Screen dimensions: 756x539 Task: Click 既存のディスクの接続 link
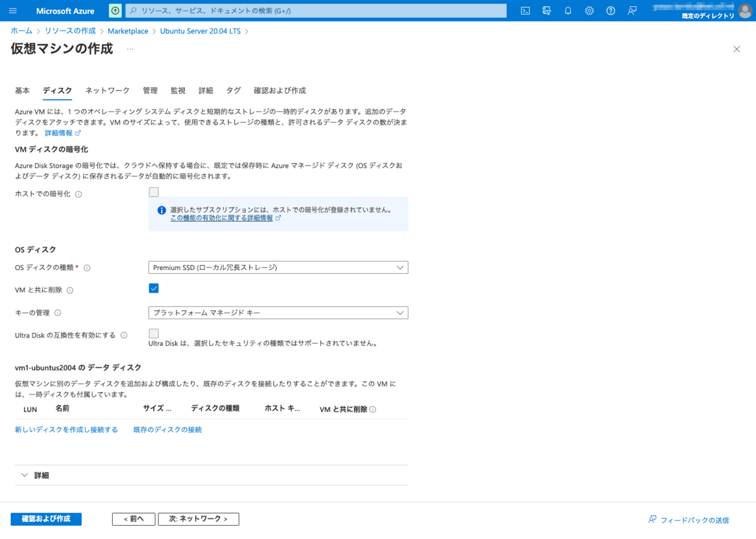pos(168,430)
